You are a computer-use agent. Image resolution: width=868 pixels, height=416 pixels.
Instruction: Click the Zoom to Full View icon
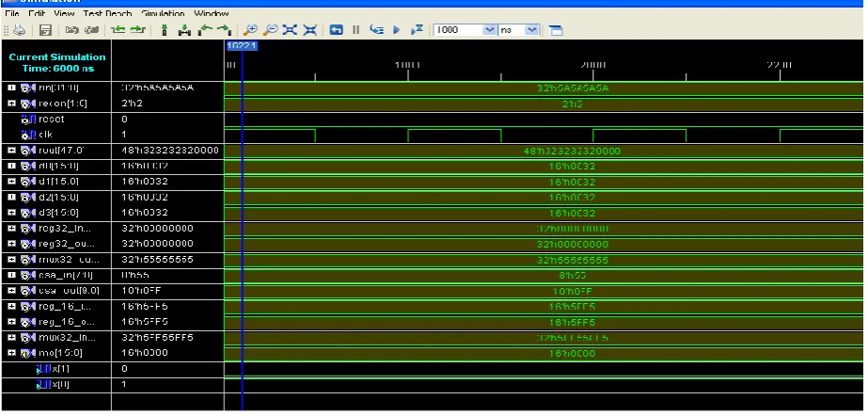(290, 30)
